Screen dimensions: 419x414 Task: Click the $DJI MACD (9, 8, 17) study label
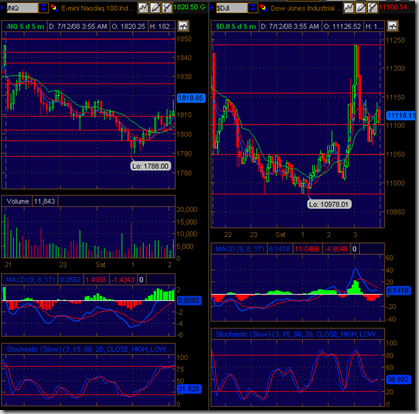click(240, 249)
